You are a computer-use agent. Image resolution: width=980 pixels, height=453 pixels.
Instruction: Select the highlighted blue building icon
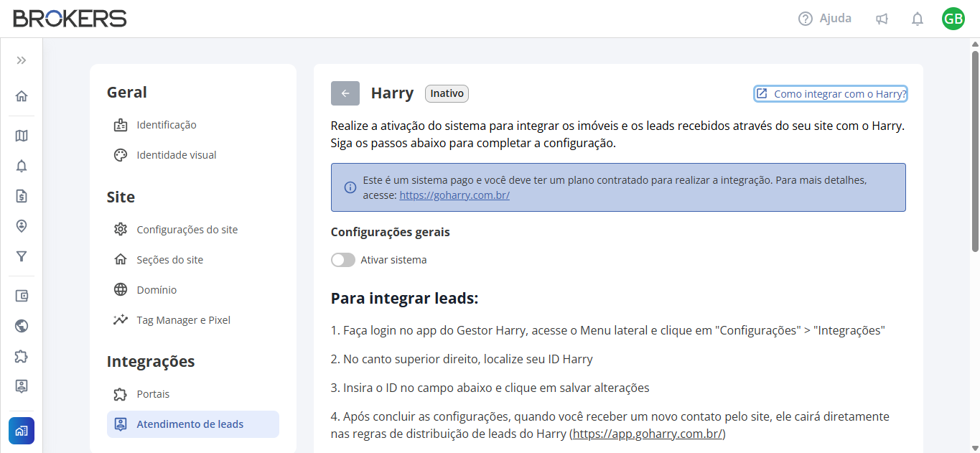(22, 431)
